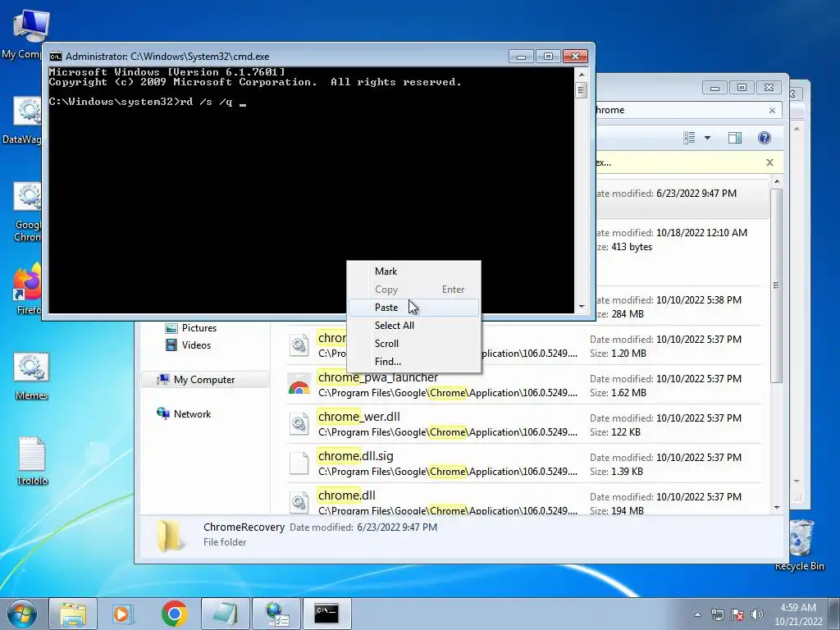Viewport: 840px width, 630px height.
Task: Click Explorer results scrollbar down arrow
Action: pyautogui.click(x=777, y=507)
